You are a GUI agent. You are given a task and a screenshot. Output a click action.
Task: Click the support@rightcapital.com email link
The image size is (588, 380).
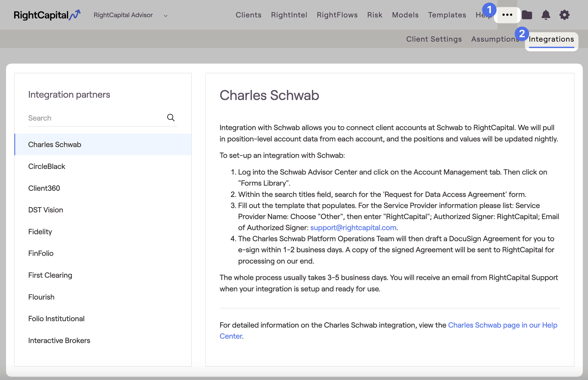point(353,228)
